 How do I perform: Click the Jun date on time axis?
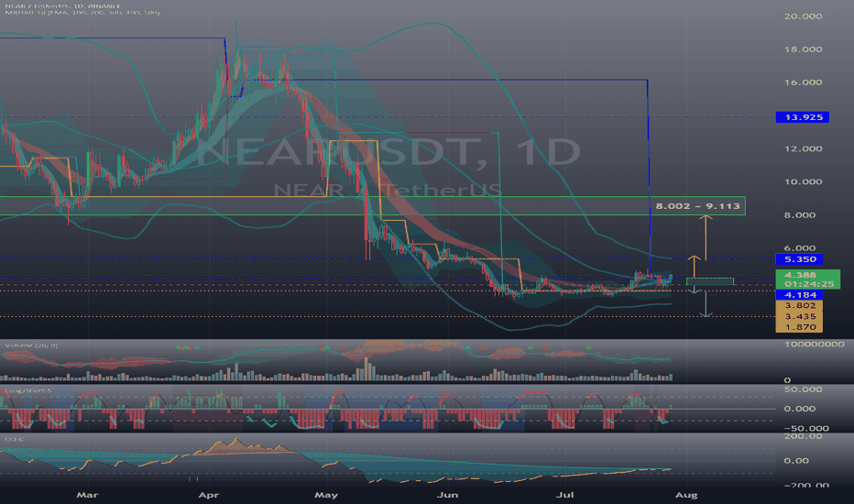pos(447,495)
